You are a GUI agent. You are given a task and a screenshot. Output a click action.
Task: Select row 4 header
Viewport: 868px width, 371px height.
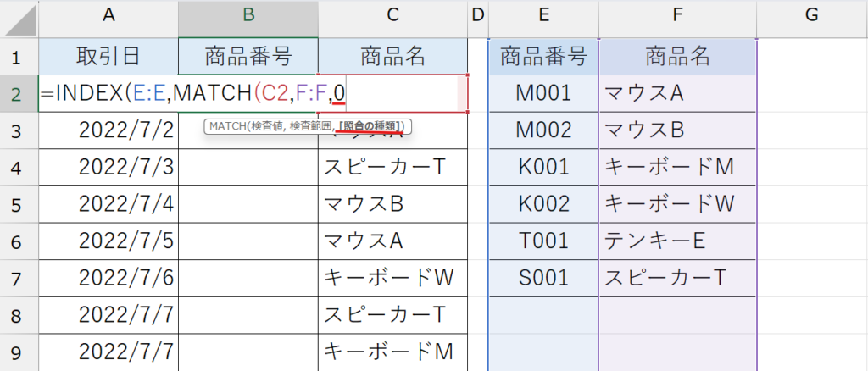[x=19, y=168]
